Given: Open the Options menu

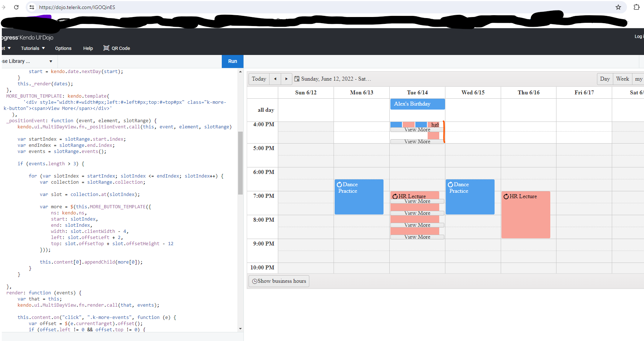Looking at the screenshot, I should [x=63, y=48].
